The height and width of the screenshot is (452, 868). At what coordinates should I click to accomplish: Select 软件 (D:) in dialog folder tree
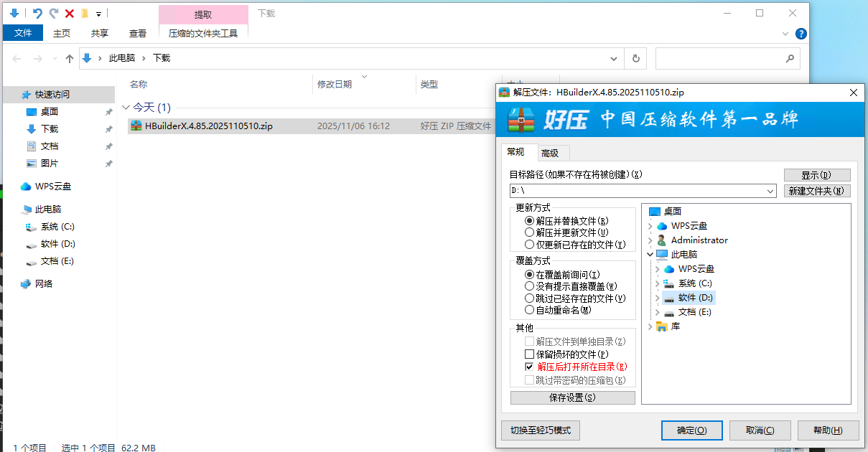(x=694, y=298)
